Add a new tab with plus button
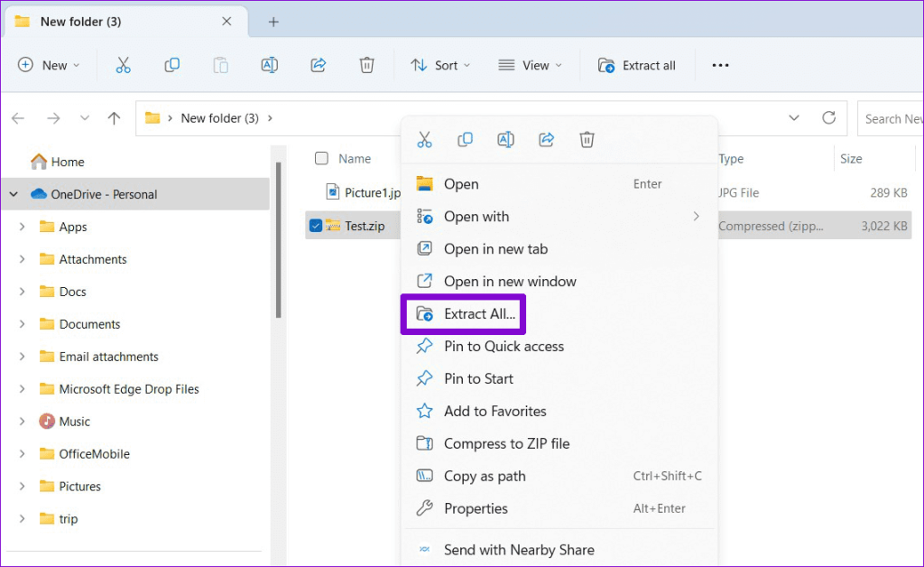The width and height of the screenshot is (924, 567). 273,22
